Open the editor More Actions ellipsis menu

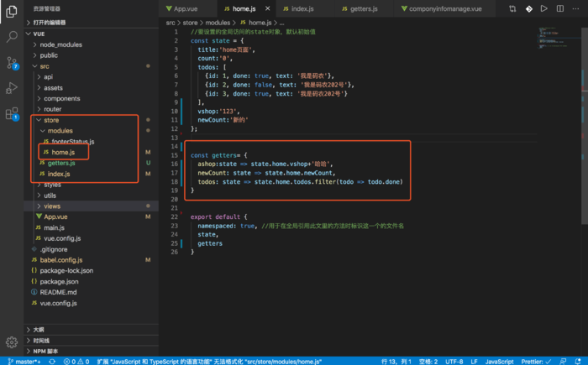pyautogui.click(x=575, y=8)
